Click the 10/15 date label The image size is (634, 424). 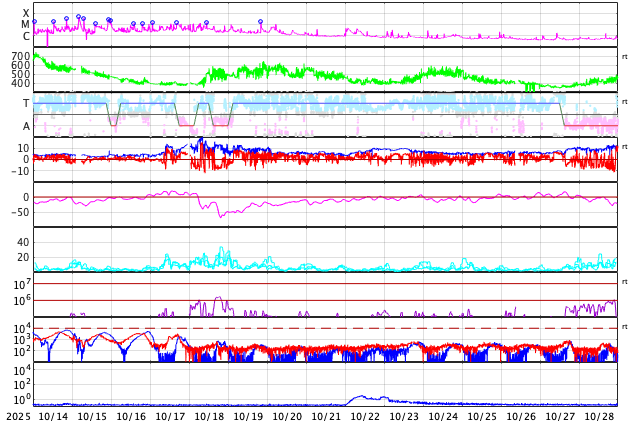[92, 416]
